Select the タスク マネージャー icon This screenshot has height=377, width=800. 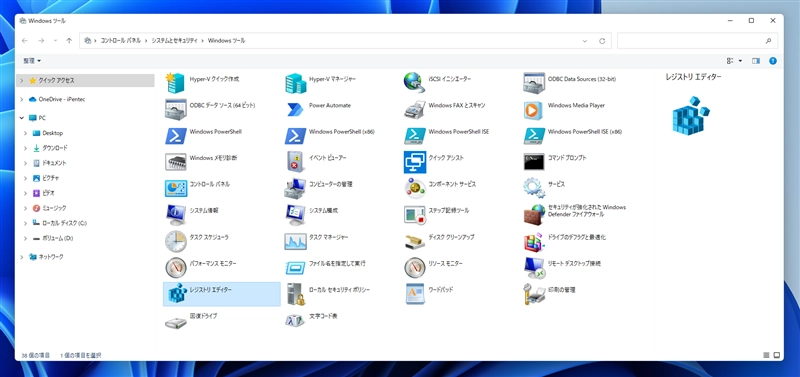(x=295, y=241)
